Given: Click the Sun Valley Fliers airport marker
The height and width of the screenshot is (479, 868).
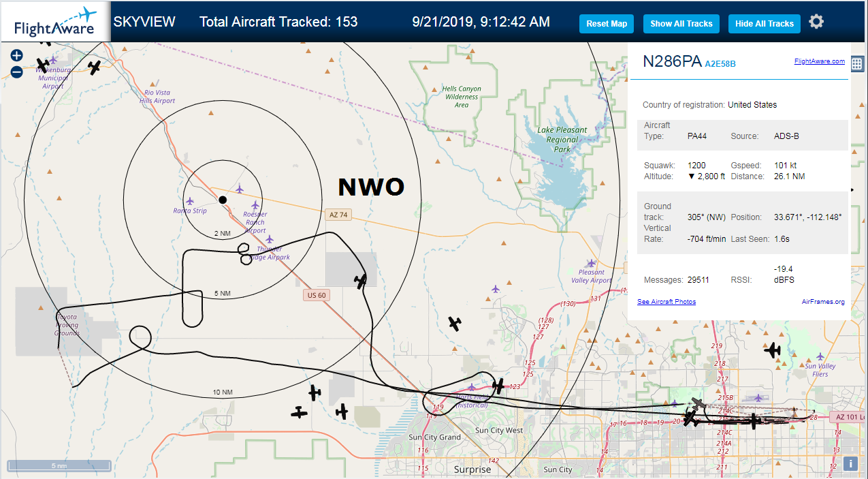Looking at the screenshot, I should (x=820, y=356).
